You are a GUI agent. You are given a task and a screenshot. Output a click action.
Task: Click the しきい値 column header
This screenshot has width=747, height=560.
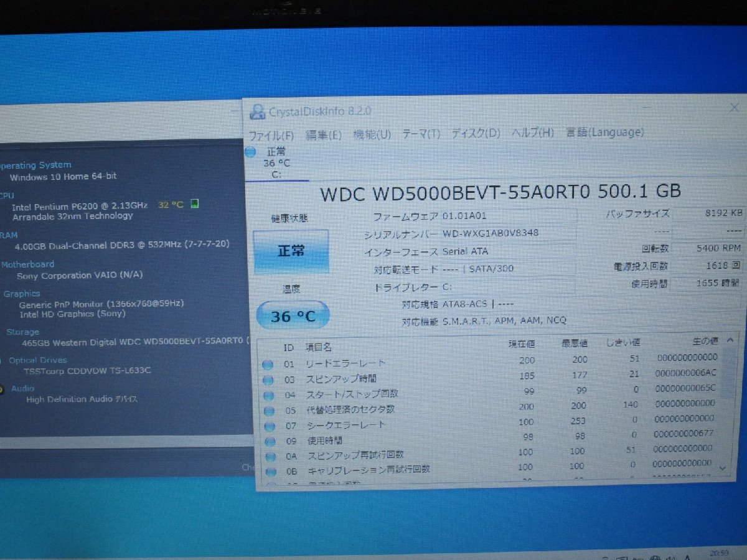pyautogui.click(x=623, y=342)
